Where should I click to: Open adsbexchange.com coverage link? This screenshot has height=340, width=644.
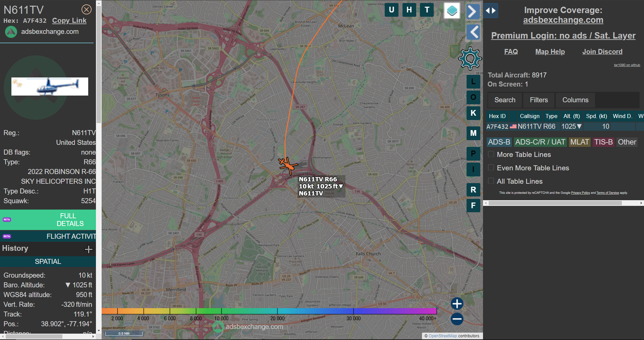(563, 20)
